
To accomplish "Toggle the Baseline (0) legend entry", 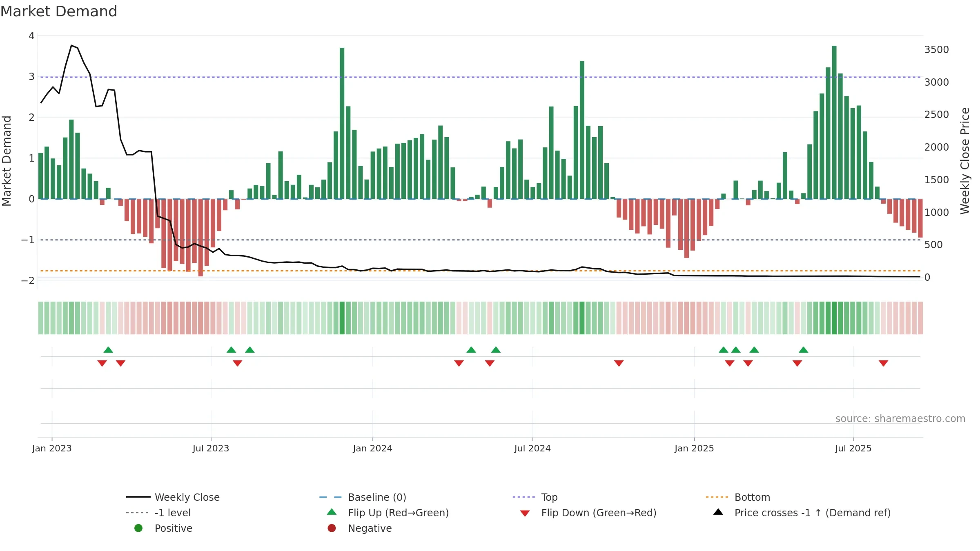I will tap(362, 497).
